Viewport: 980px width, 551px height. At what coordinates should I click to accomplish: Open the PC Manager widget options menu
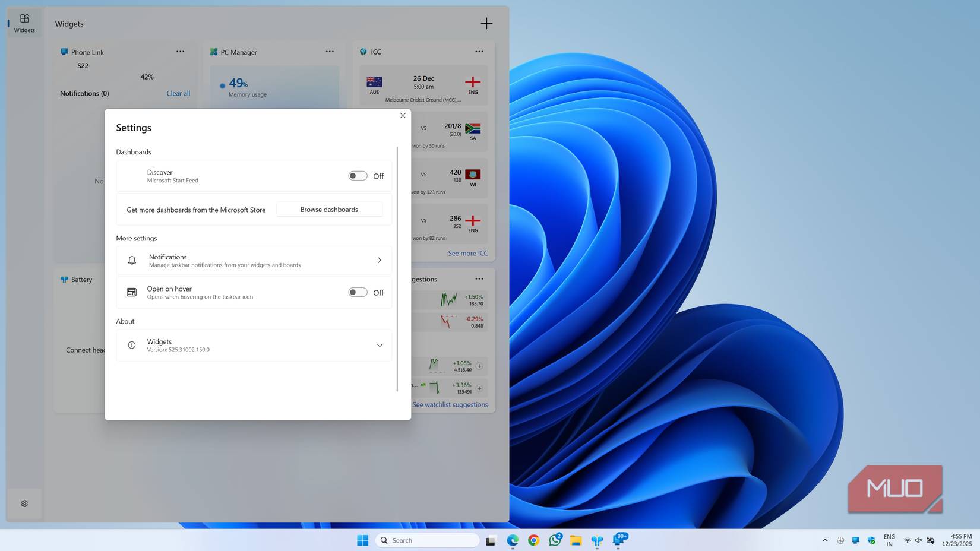[330, 52]
